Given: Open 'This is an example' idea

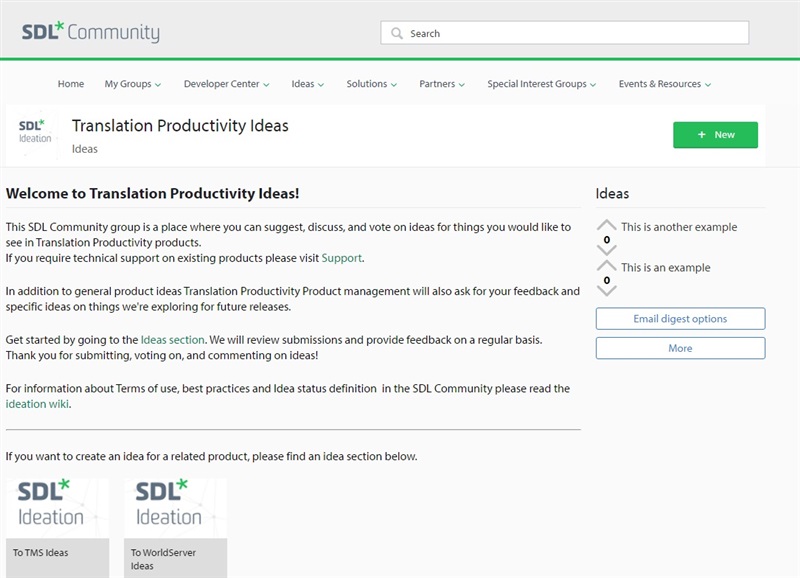Looking at the screenshot, I should tap(665, 267).
